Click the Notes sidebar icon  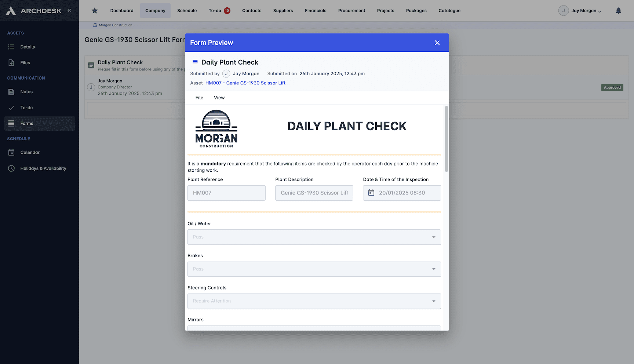click(11, 92)
